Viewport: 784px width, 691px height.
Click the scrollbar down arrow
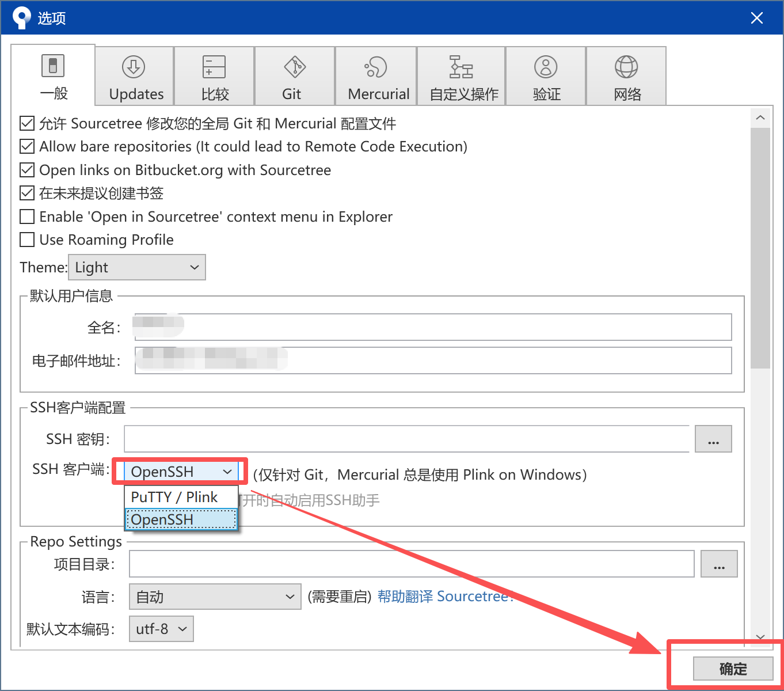tap(760, 637)
